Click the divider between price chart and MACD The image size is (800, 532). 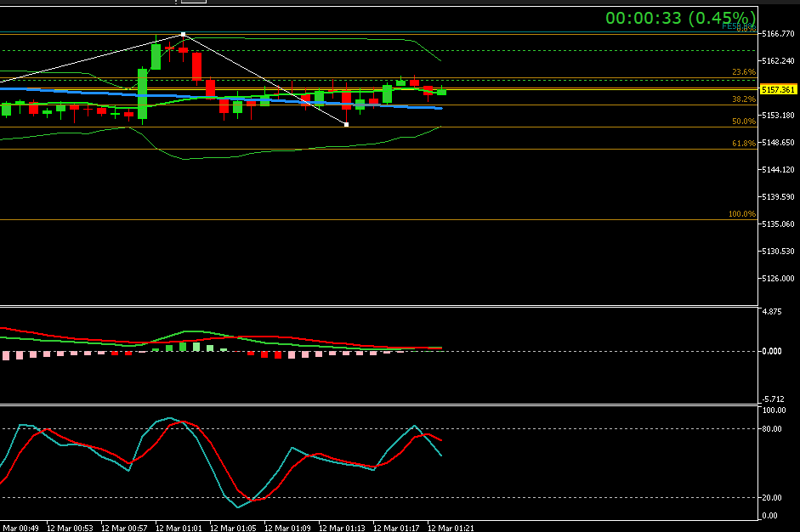(378, 306)
